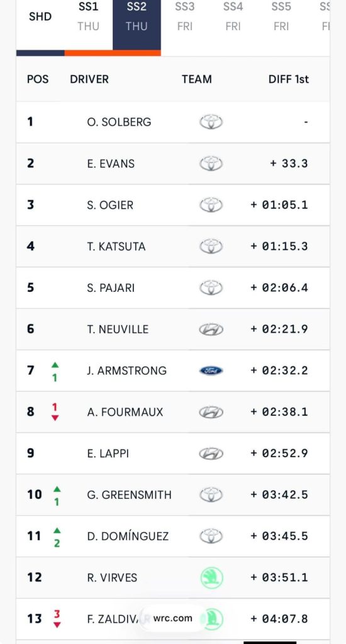Click Hyundai logo next to T. Neuville
The image size is (346, 644).
[x=211, y=330]
